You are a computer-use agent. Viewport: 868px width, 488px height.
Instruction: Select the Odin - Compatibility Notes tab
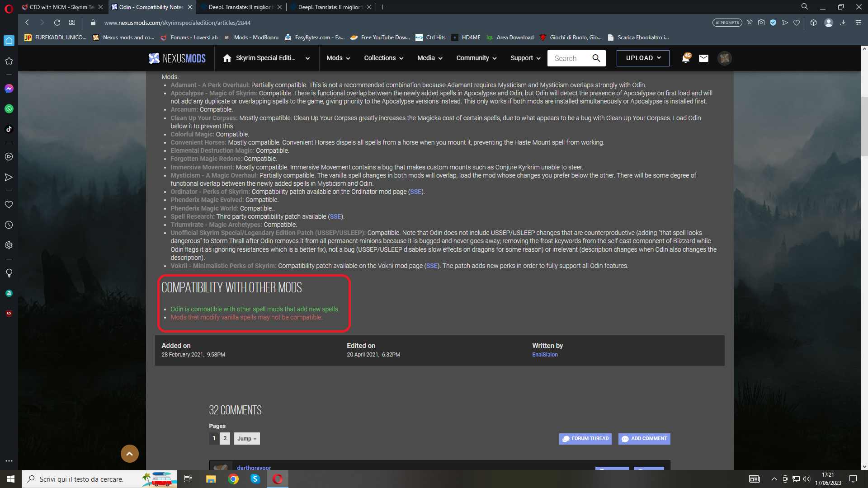click(151, 7)
